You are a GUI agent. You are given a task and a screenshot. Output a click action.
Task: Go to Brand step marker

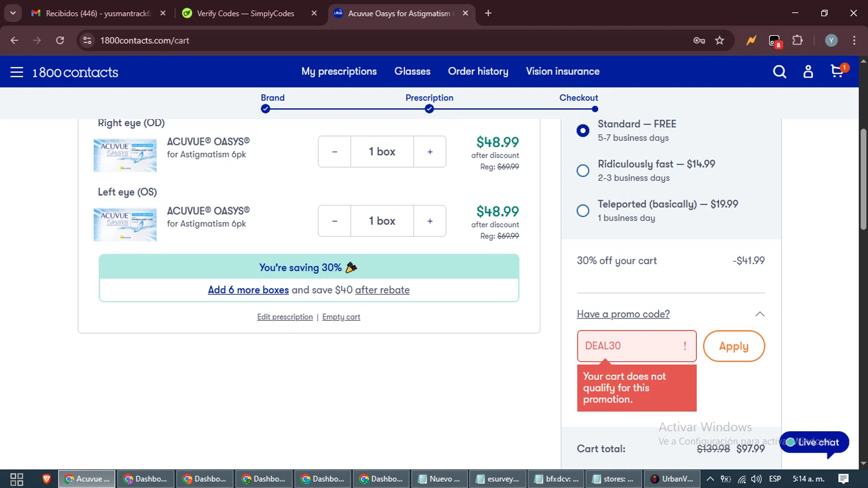point(265,109)
